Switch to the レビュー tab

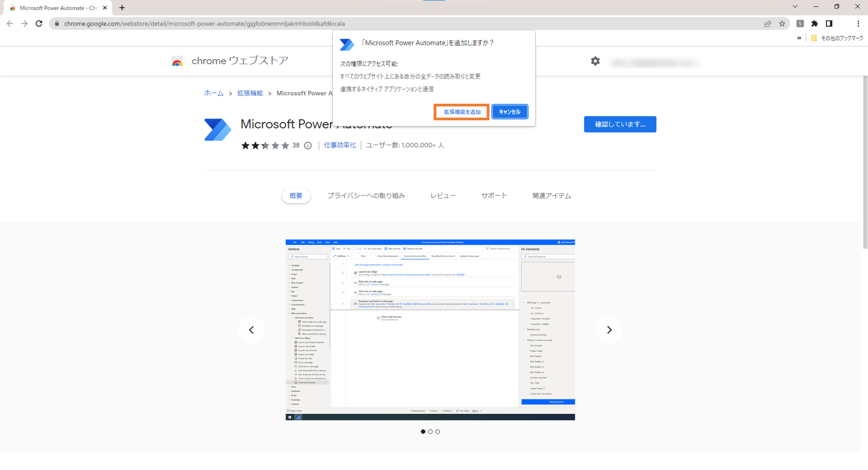pos(443,196)
